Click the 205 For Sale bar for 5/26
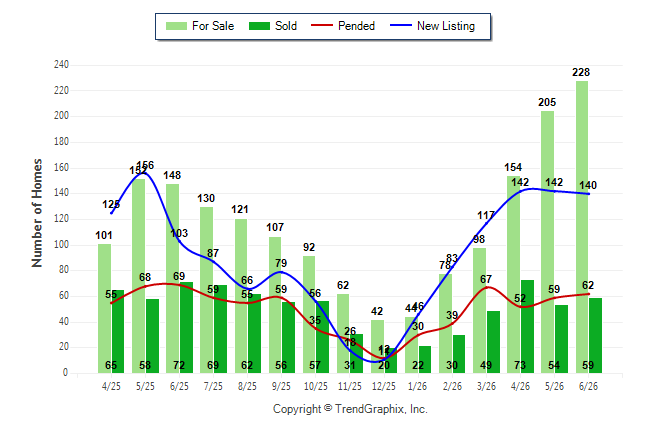Viewport: 646px width, 434px height. [548, 242]
